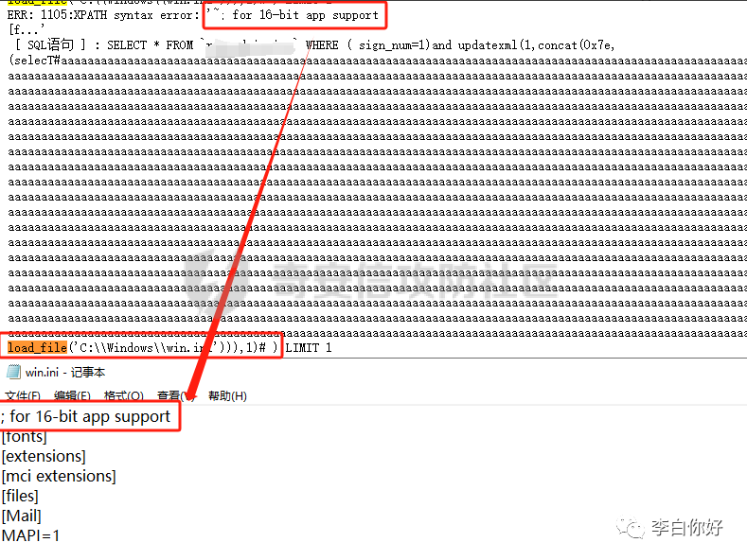Click the WeChat logo watermark icon
The width and height of the screenshot is (747, 560).
pyautogui.click(x=630, y=528)
